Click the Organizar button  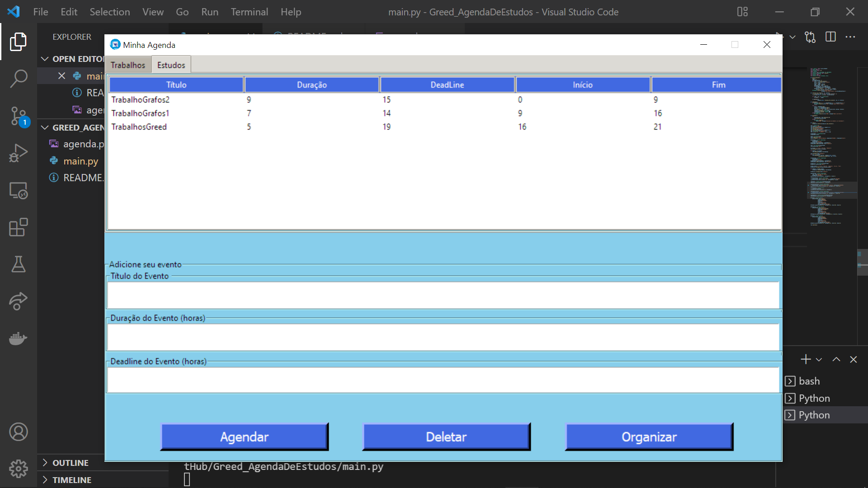tap(649, 436)
